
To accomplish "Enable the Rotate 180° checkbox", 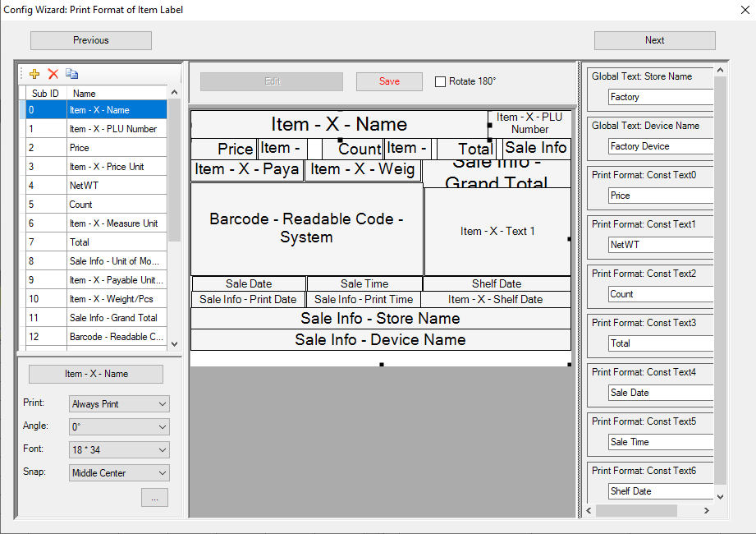I will tap(441, 81).
